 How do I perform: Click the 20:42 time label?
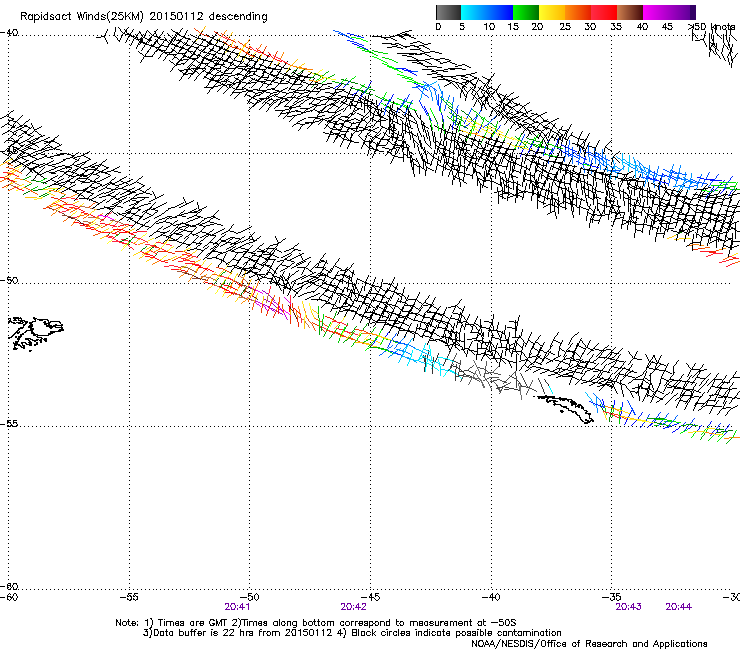353,607
